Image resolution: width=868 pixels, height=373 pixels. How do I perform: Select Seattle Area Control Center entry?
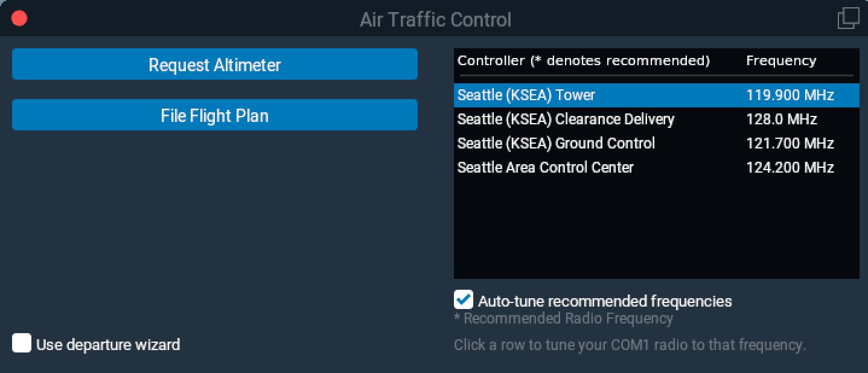(x=545, y=168)
